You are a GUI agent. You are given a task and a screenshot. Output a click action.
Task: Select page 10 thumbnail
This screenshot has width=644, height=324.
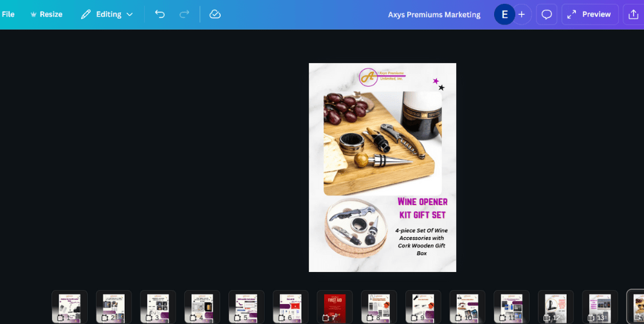coord(467,307)
